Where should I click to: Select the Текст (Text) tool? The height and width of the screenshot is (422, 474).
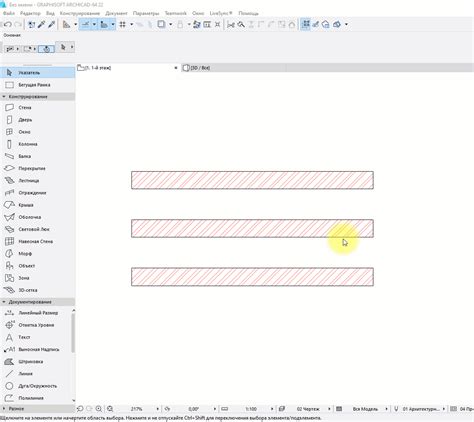coord(36,337)
